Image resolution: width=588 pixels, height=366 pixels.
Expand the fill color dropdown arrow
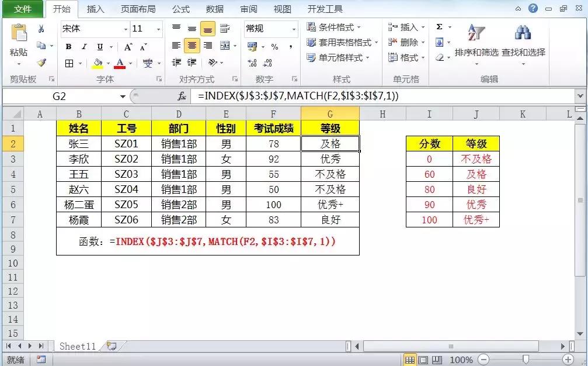(x=107, y=63)
